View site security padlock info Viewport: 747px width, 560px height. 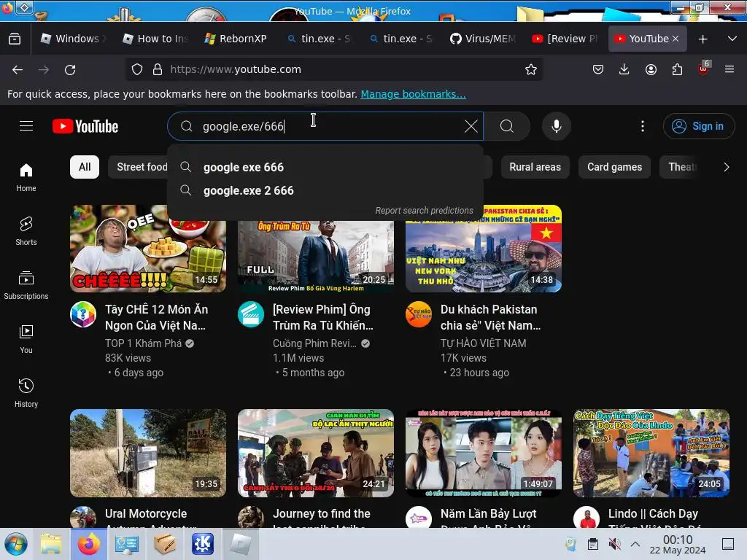tap(158, 69)
